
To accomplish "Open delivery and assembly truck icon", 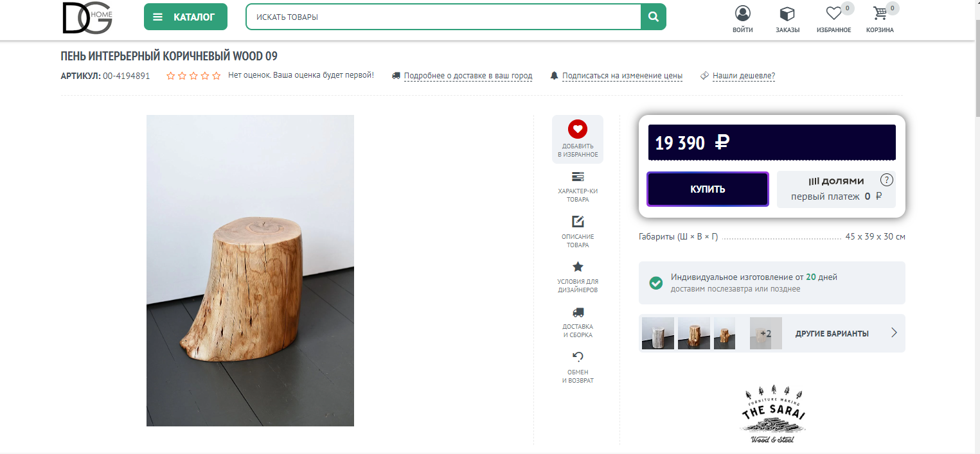I will click(578, 312).
